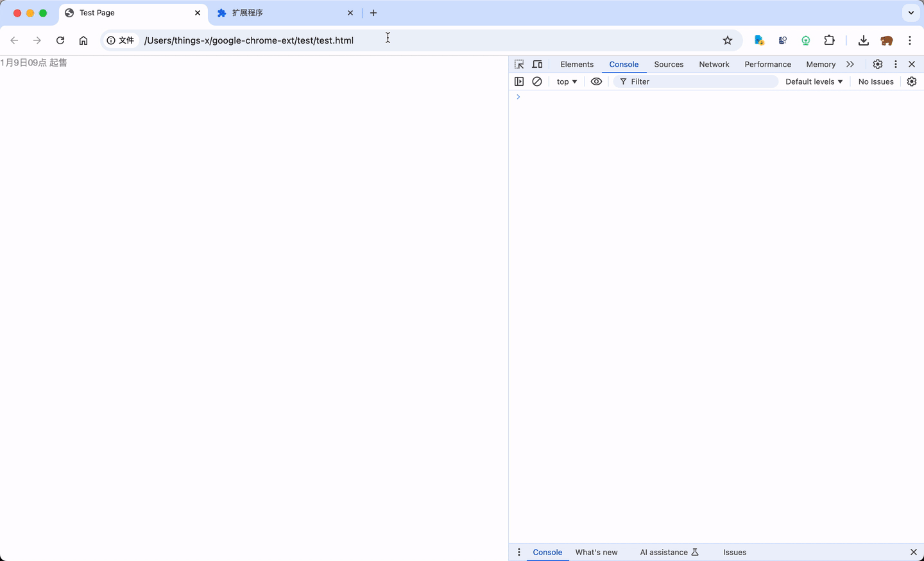
Task: Open the Default levels dropdown
Action: tap(814, 81)
